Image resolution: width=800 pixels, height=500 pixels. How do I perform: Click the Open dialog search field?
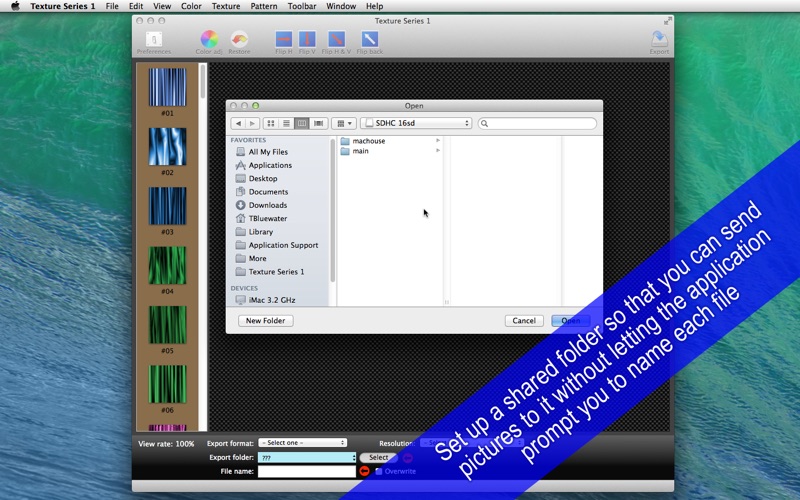click(x=537, y=123)
